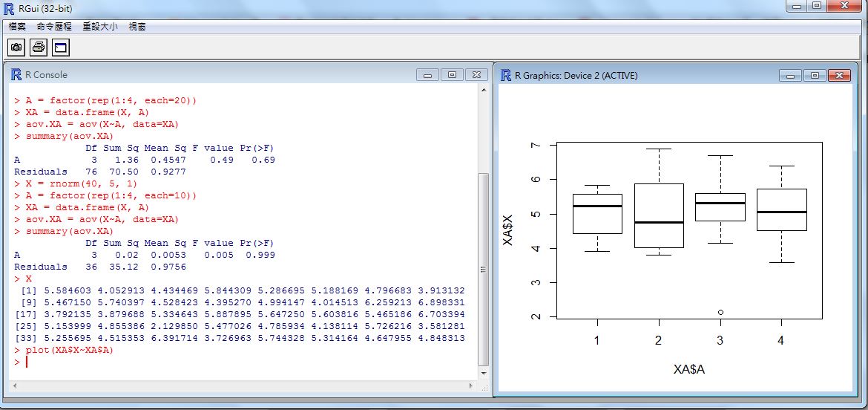Minimize the R Console window
This screenshot has height=410, width=868.
tap(427, 74)
